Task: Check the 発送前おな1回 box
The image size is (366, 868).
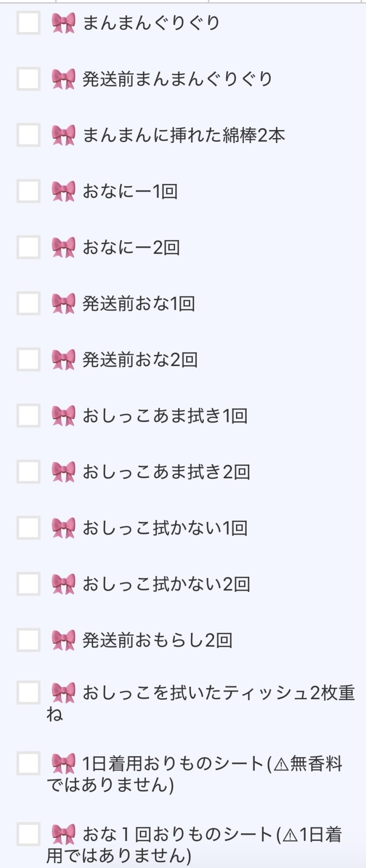Action: coord(29,304)
